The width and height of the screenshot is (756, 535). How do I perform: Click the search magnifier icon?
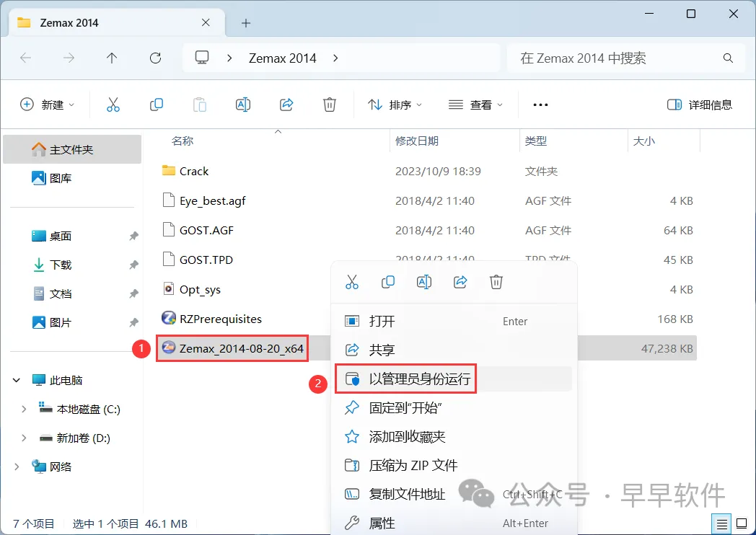coord(728,58)
